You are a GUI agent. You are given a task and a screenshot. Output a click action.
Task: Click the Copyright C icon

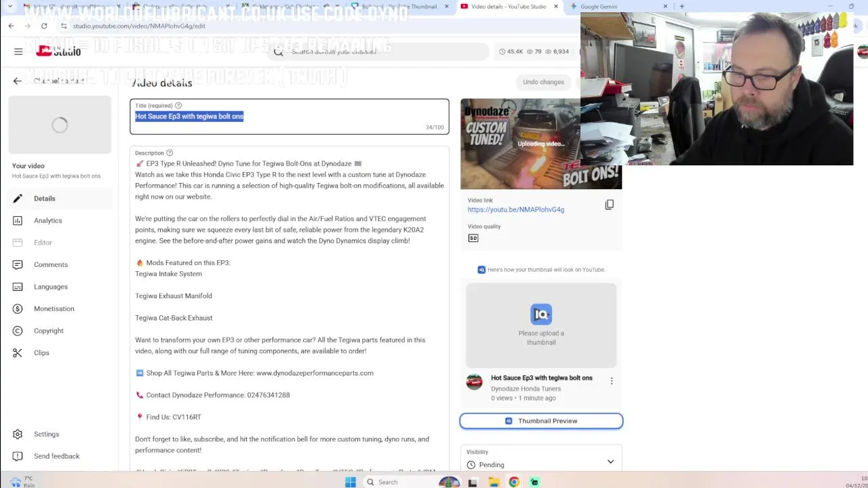coord(18,331)
